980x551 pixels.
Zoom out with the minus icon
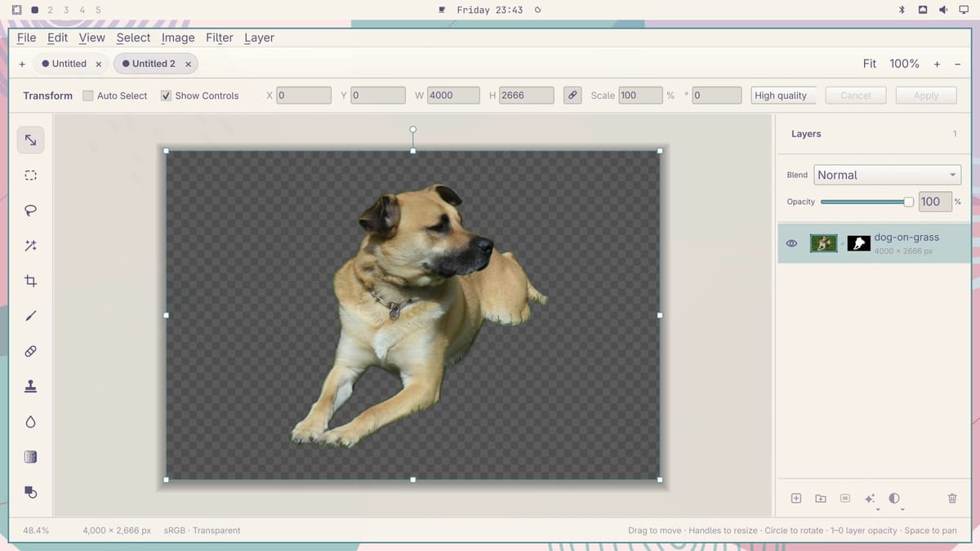[x=958, y=64]
